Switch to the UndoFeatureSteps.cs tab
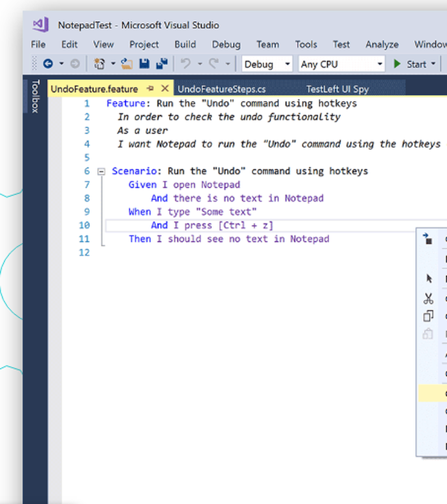The width and height of the screenshot is (447, 504). click(x=222, y=89)
